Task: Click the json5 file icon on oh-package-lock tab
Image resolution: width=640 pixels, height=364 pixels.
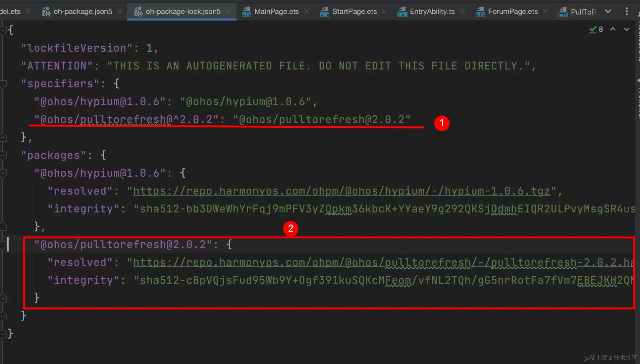Action: 138,12
